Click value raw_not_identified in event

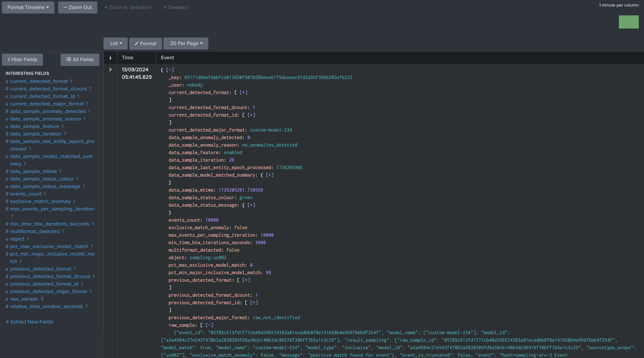point(276,317)
